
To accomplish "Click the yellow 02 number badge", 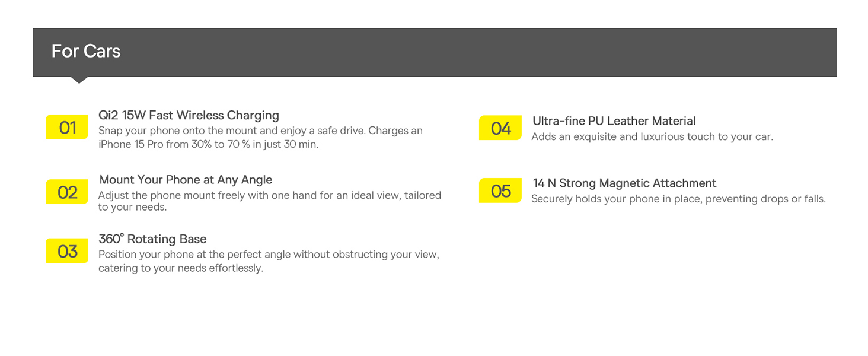I will [67, 192].
